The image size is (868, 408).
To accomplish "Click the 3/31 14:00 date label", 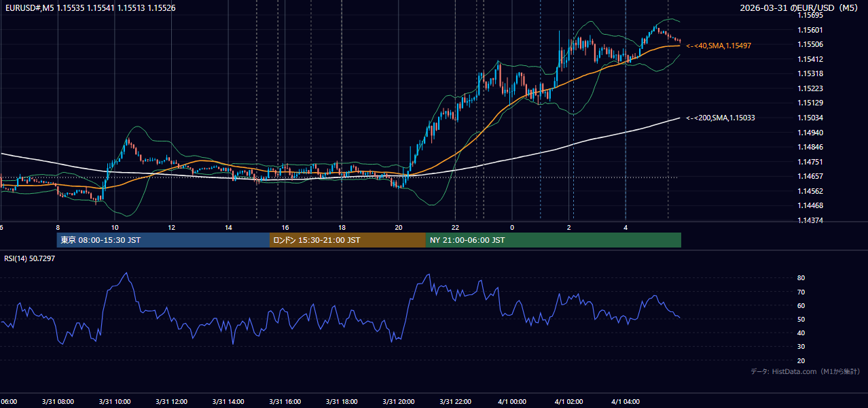I will coord(228,402).
